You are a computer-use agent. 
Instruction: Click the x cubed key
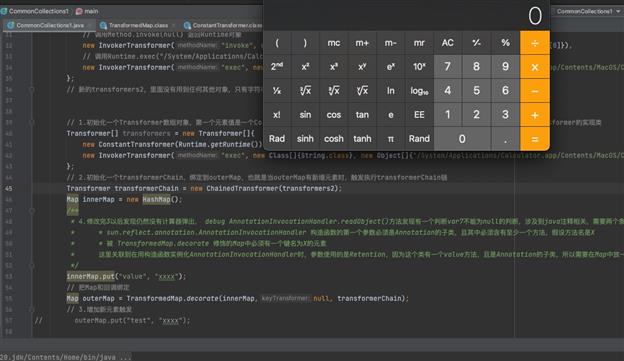click(x=334, y=66)
